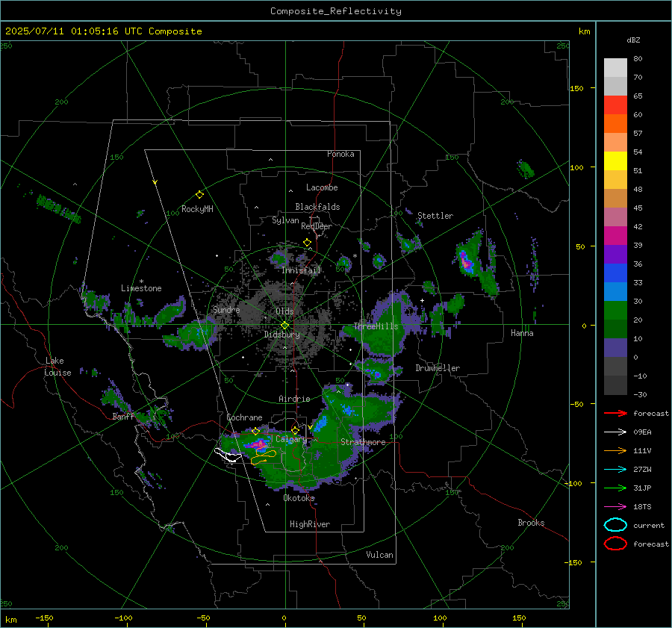Screen dimensions: 672x628
Task: Click the magenta 39 dBZ color swatch
Action: click(x=615, y=236)
